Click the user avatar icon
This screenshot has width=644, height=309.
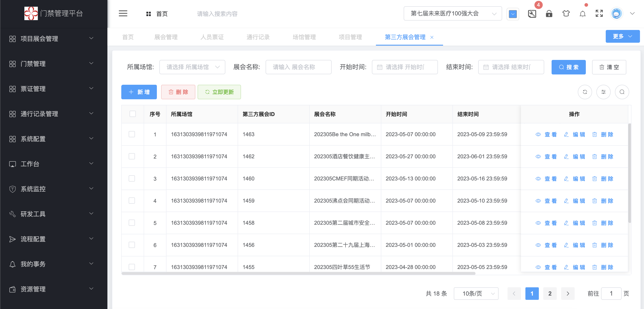pyautogui.click(x=616, y=13)
